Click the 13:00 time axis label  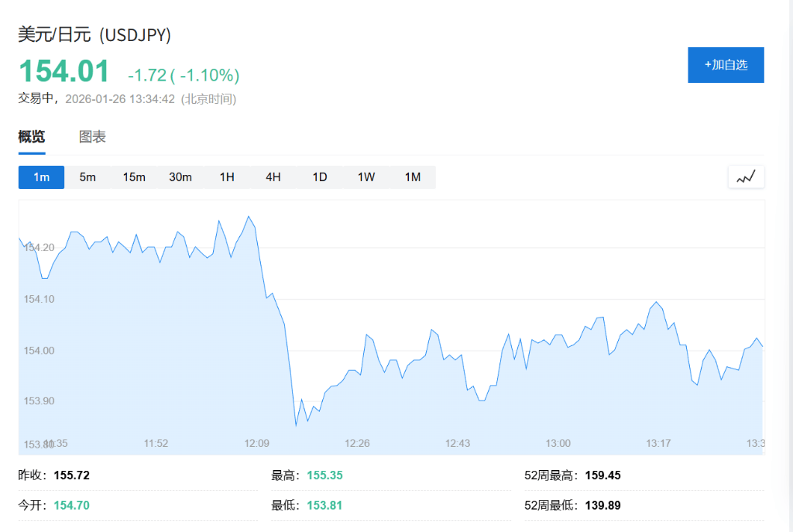click(558, 443)
